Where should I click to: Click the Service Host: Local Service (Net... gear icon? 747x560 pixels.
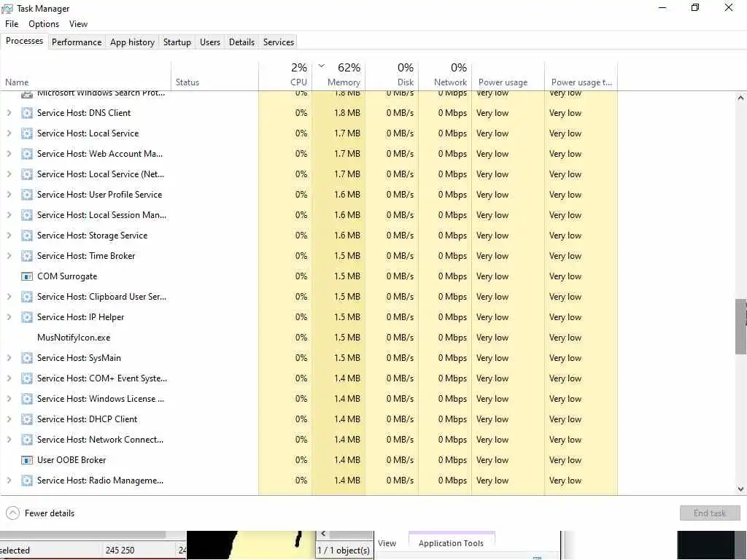coord(27,174)
